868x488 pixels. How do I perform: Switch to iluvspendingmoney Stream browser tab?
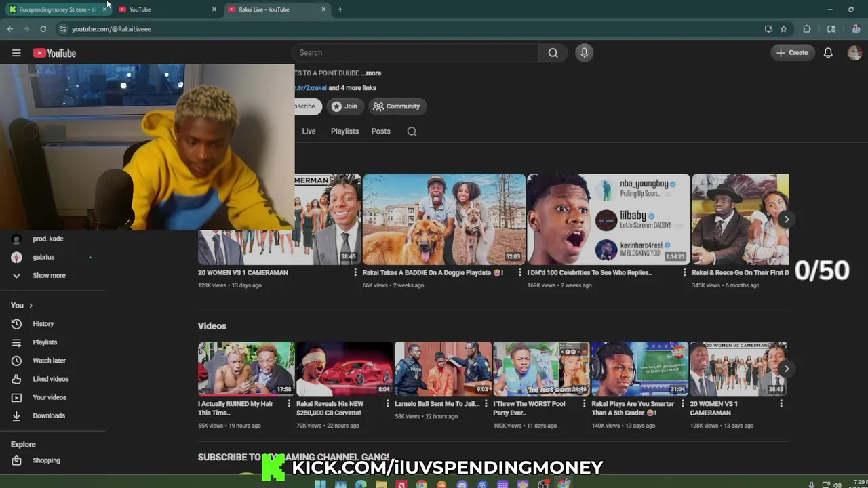pos(57,9)
